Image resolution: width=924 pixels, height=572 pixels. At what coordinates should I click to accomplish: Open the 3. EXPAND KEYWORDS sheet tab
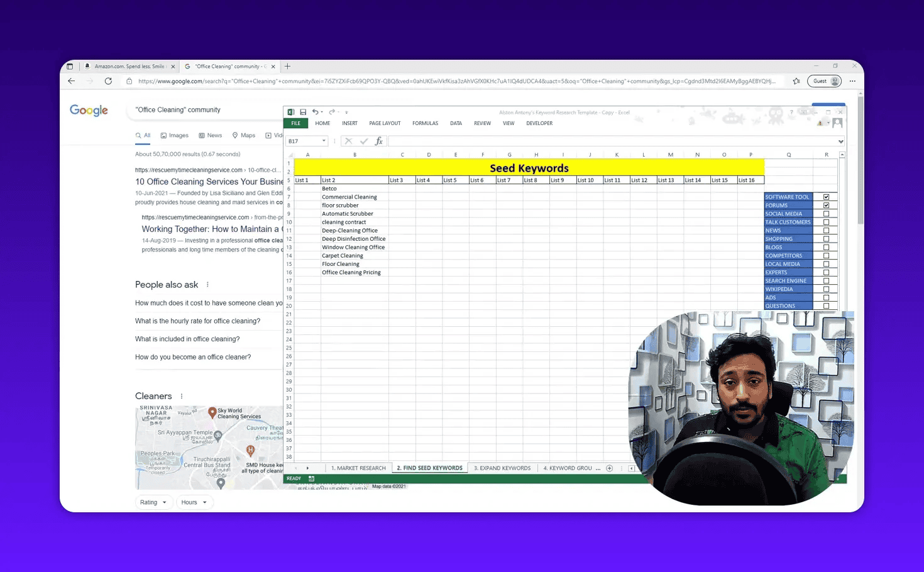click(x=502, y=468)
